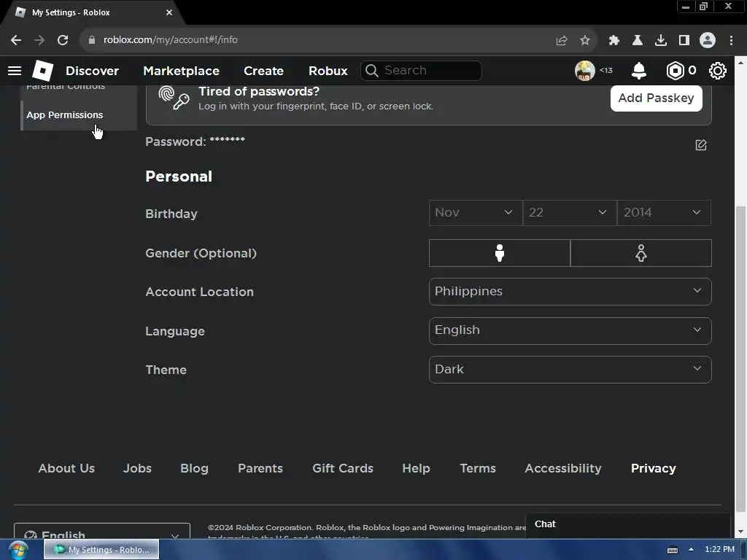
Task: Select the female gender option
Action: (x=640, y=253)
